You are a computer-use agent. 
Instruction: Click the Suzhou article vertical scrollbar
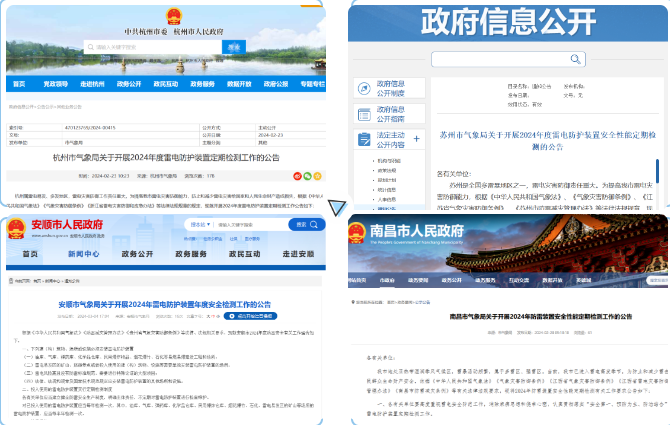point(656,170)
